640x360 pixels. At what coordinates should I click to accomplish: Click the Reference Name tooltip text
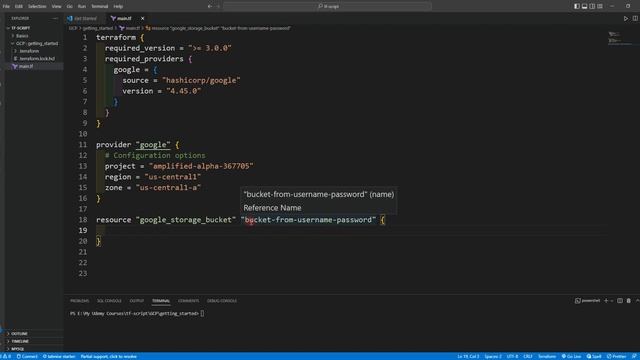coord(272,208)
